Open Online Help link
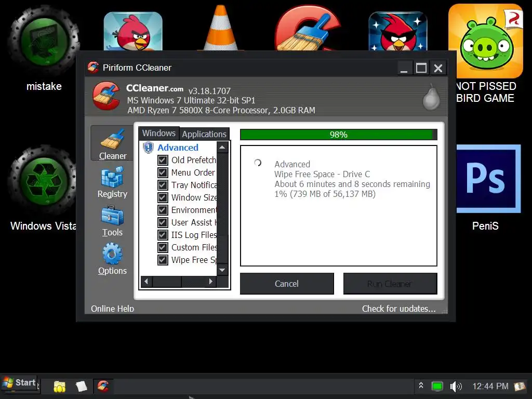 (112, 309)
